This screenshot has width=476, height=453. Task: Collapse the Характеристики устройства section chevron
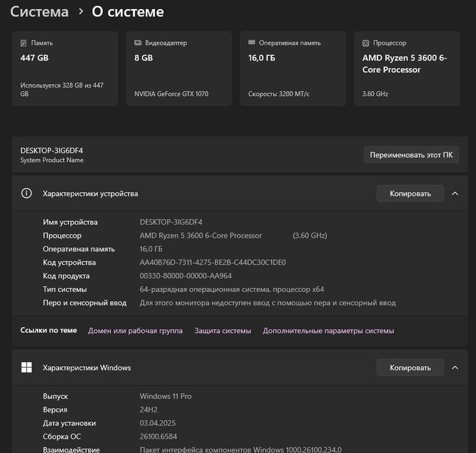[455, 193]
